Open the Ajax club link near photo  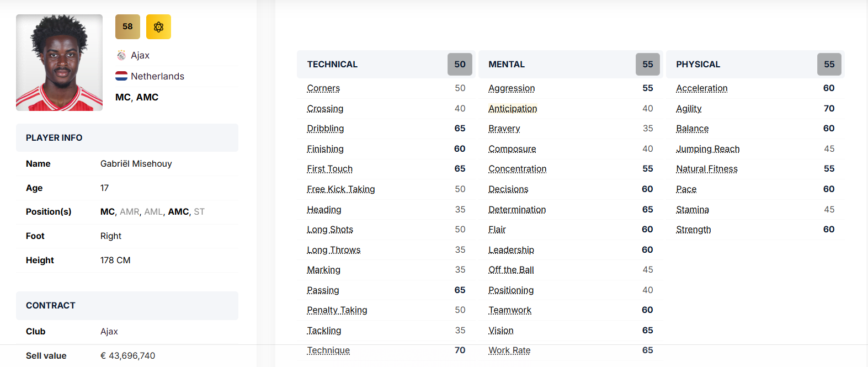(x=140, y=55)
